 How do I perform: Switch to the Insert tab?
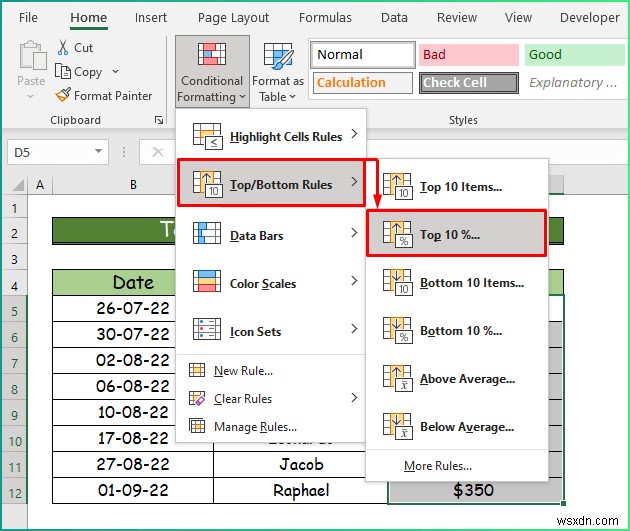(151, 18)
